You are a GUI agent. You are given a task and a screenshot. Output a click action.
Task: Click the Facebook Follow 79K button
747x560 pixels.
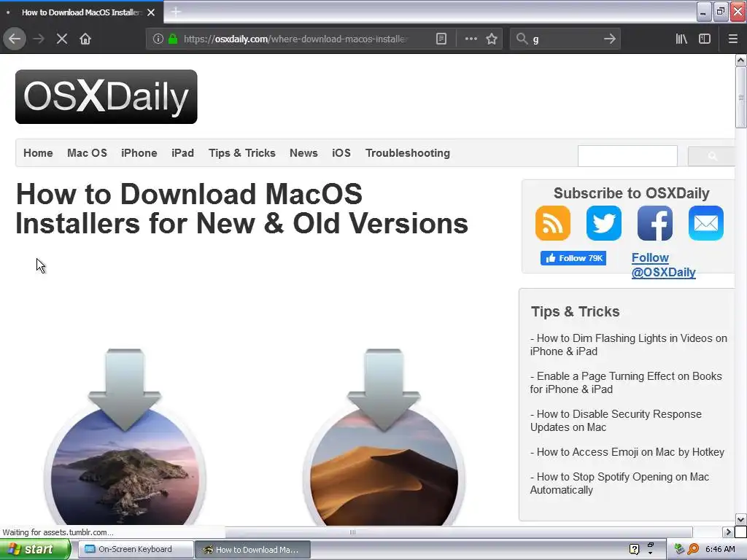pos(573,258)
